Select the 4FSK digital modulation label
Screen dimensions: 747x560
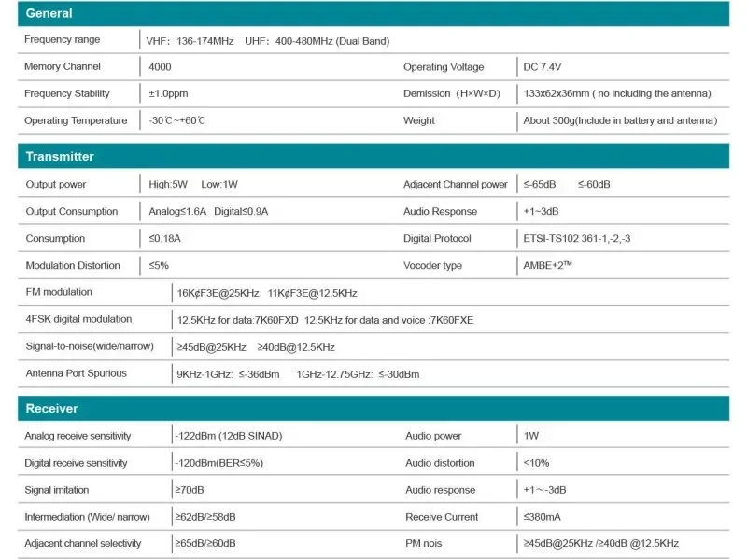tap(78, 319)
